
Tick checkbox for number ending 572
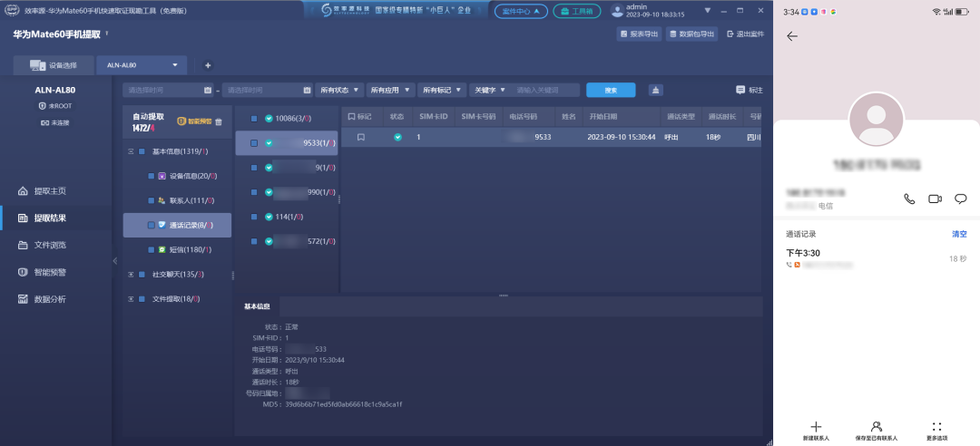point(254,241)
